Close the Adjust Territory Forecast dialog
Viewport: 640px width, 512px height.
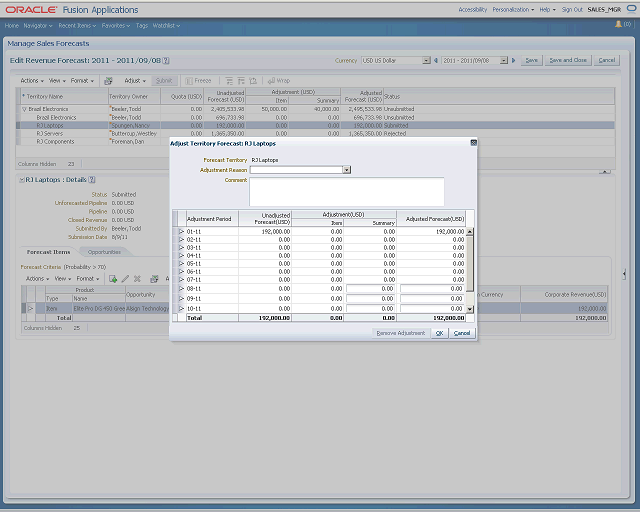click(473, 143)
